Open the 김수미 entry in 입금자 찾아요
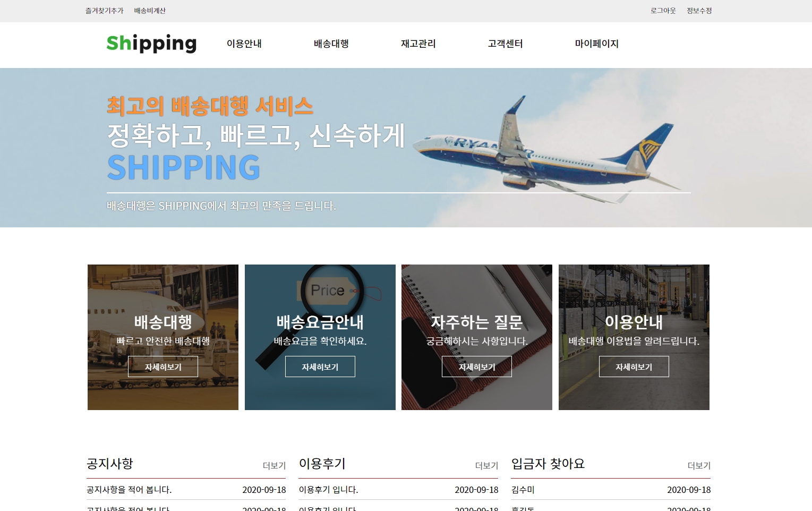Screen dimensions: 812x511 click(523, 490)
